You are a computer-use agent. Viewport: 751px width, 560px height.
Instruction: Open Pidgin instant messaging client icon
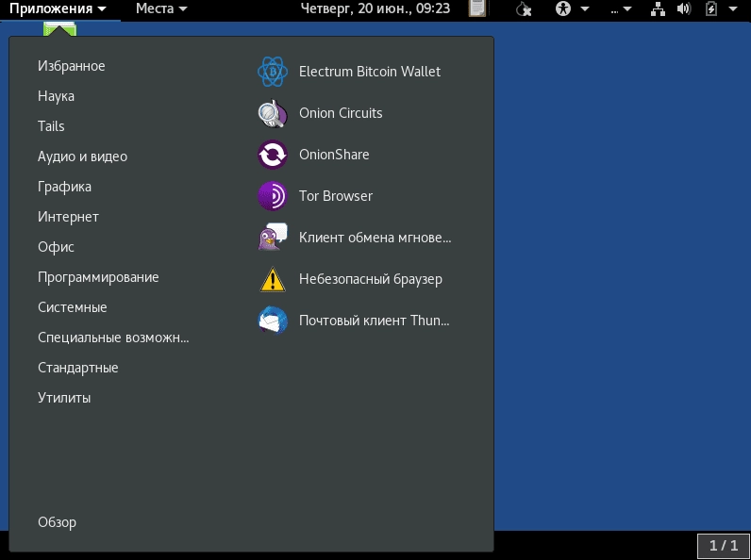(273, 238)
